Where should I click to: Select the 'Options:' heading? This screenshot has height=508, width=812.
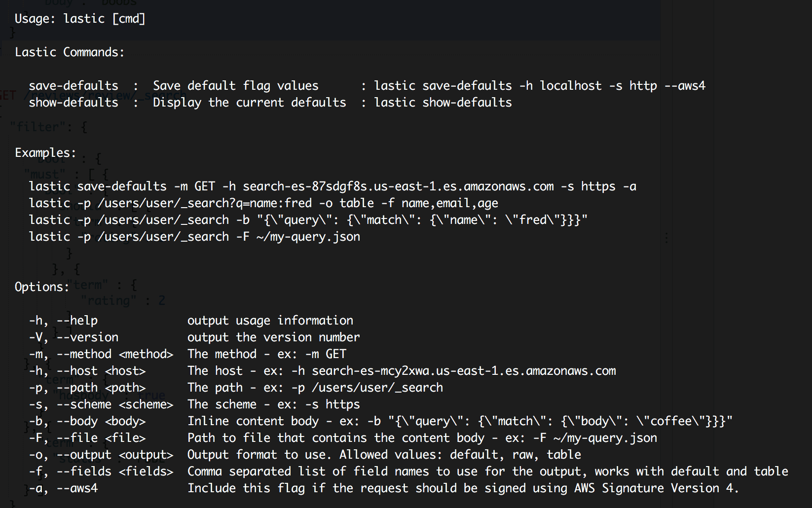42,287
